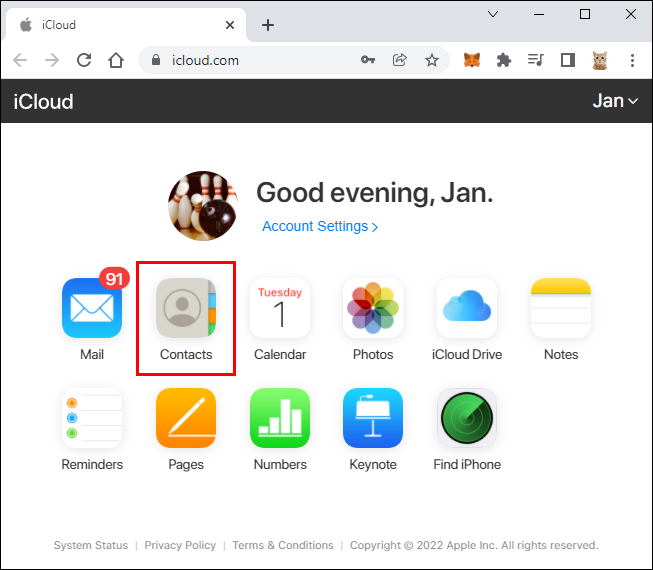The height and width of the screenshot is (570, 653).
Task: View site info via padlock icon
Action: point(156,60)
